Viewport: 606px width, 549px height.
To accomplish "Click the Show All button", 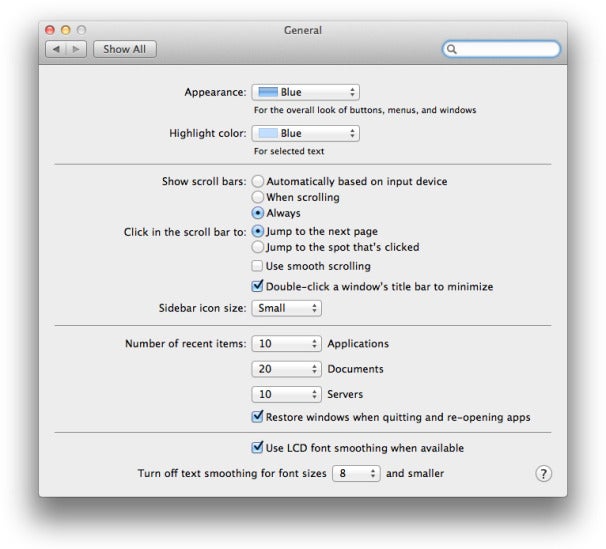I will click(124, 49).
